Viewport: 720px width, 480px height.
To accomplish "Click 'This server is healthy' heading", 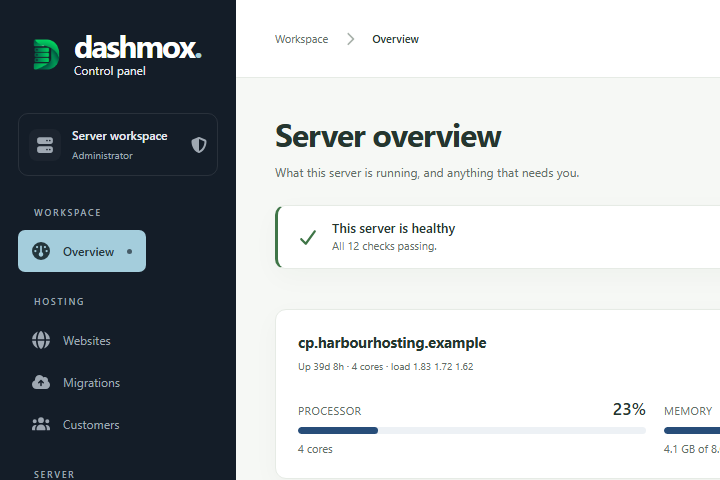I will tap(394, 228).
